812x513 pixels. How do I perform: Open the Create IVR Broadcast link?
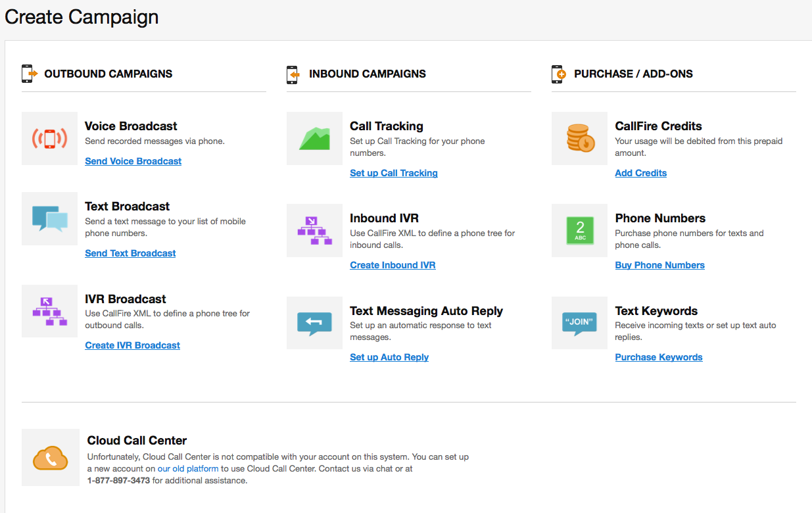tap(132, 345)
